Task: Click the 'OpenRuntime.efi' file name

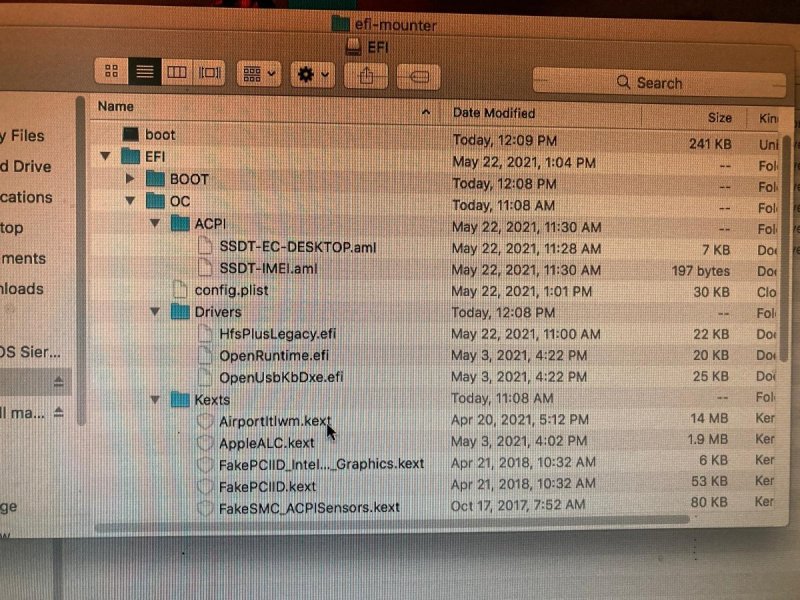Action: pyautogui.click(x=274, y=355)
